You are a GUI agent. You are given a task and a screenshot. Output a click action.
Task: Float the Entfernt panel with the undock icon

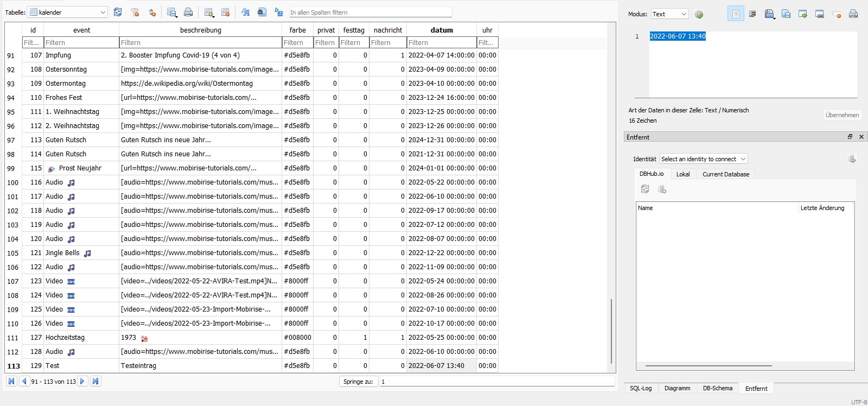[850, 137]
